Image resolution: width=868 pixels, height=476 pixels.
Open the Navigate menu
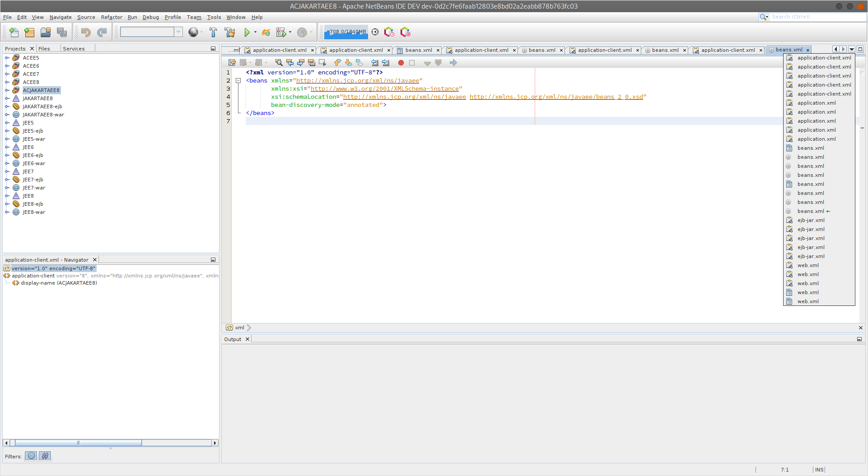61,17
